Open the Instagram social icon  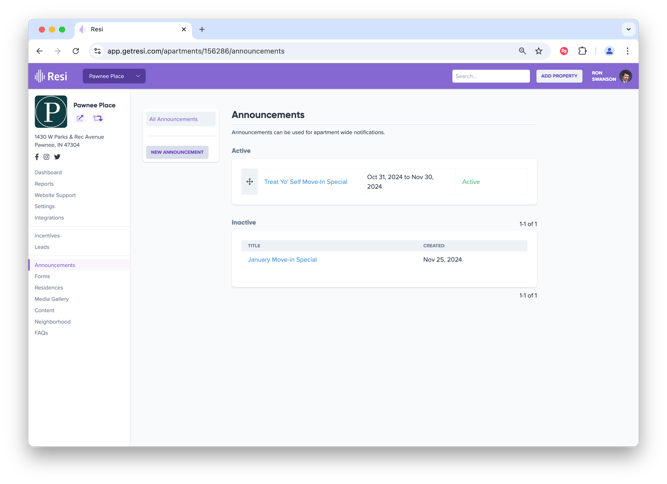46,157
